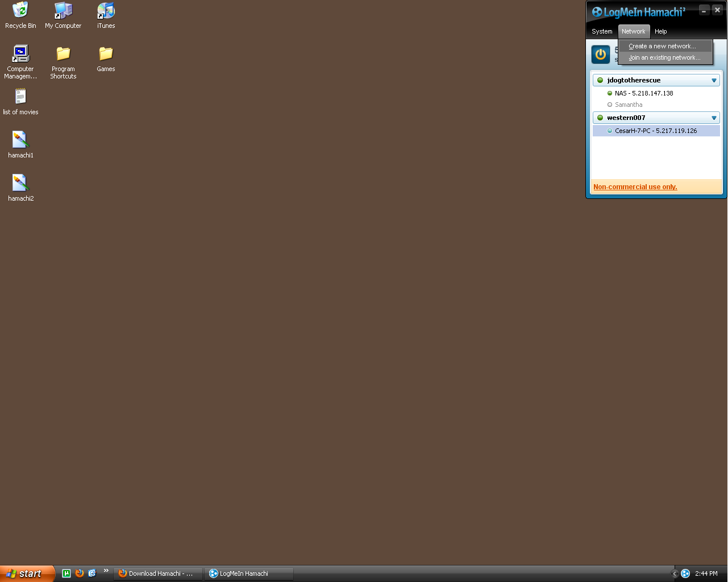Click the Hamachi power button
Image resolution: width=728 pixels, height=582 pixels.
coord(601,55)
